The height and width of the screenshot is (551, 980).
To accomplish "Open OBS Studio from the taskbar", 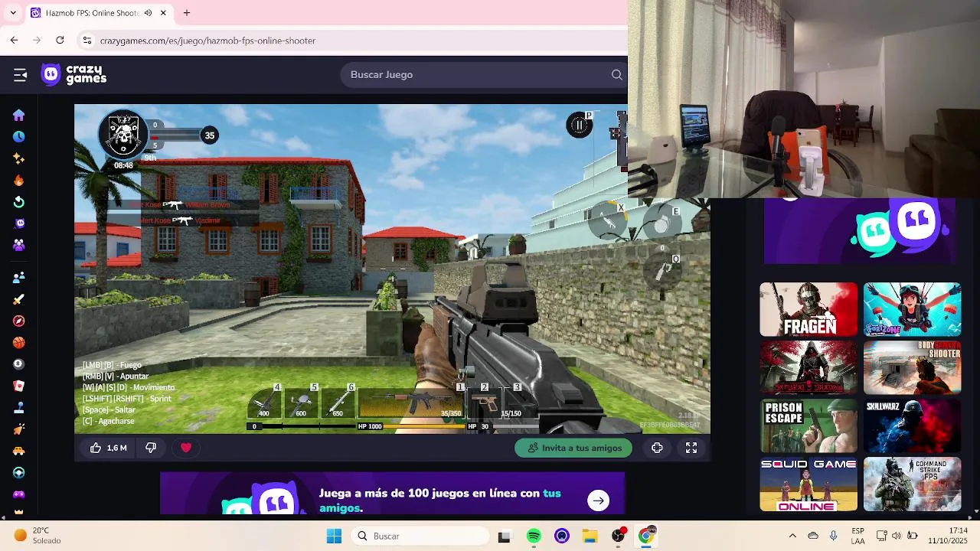I will pos(618,536).
